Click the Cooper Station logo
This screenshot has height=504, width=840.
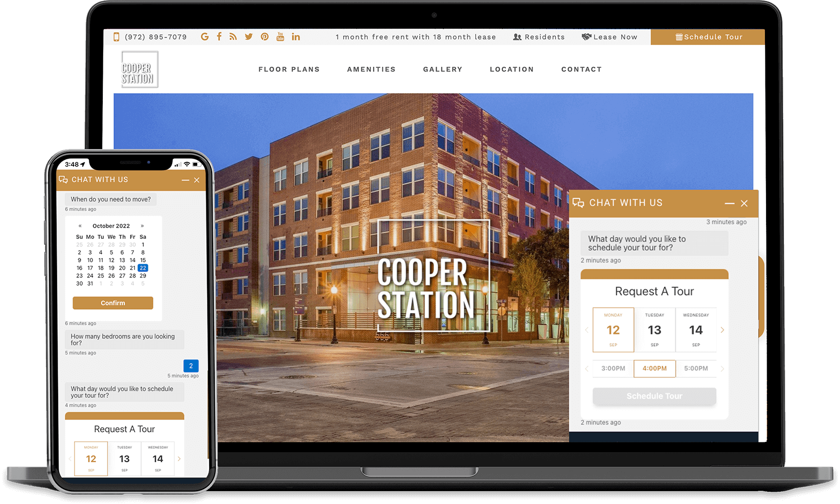(139, 69)
